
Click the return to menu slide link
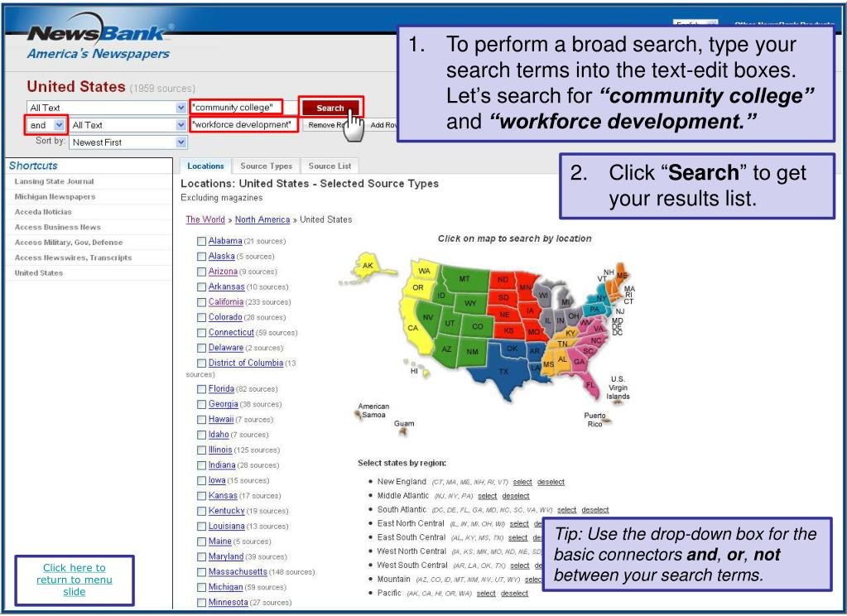75,580
